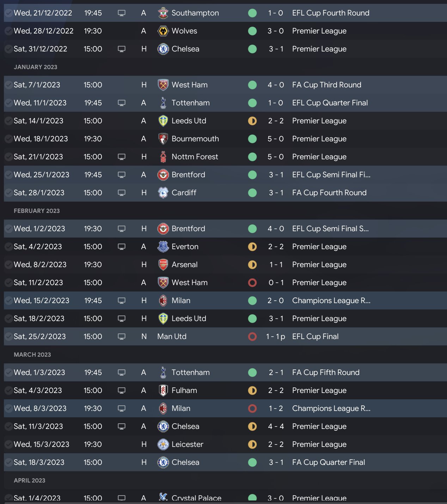Viewport: 447px width, 504px height.
Task: Open the 4 - 4 Chelsea match result
Action: [x=276, y=426]
